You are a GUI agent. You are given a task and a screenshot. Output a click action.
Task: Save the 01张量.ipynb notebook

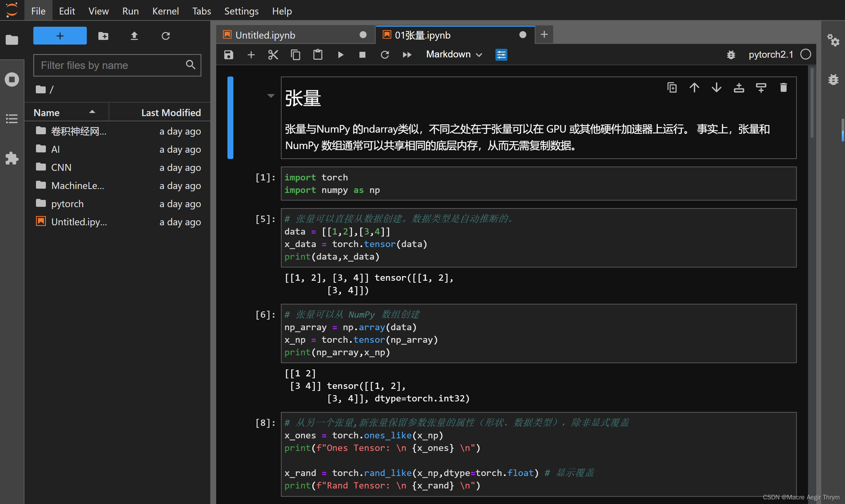click(228, 54)
